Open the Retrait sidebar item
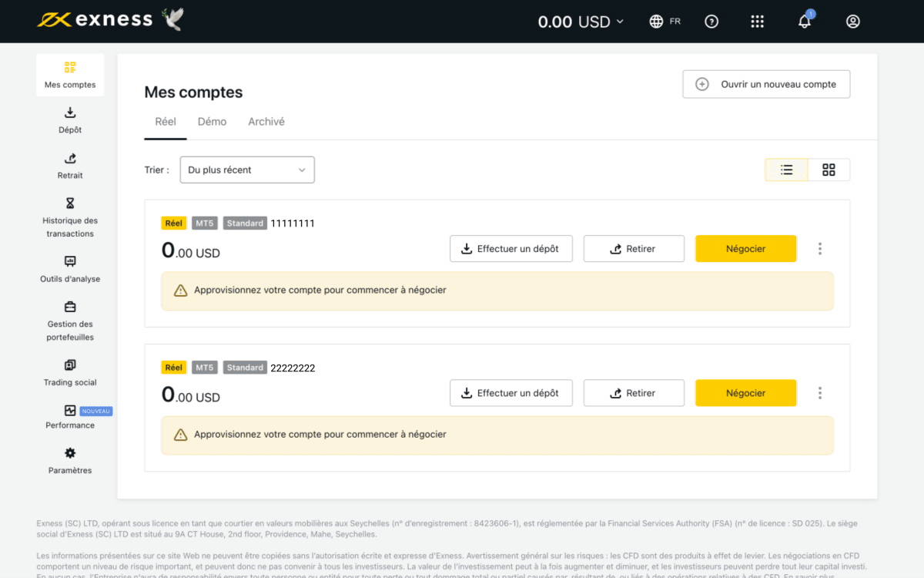The width and height of the screenshot is (924, 578). click(70, 166)
